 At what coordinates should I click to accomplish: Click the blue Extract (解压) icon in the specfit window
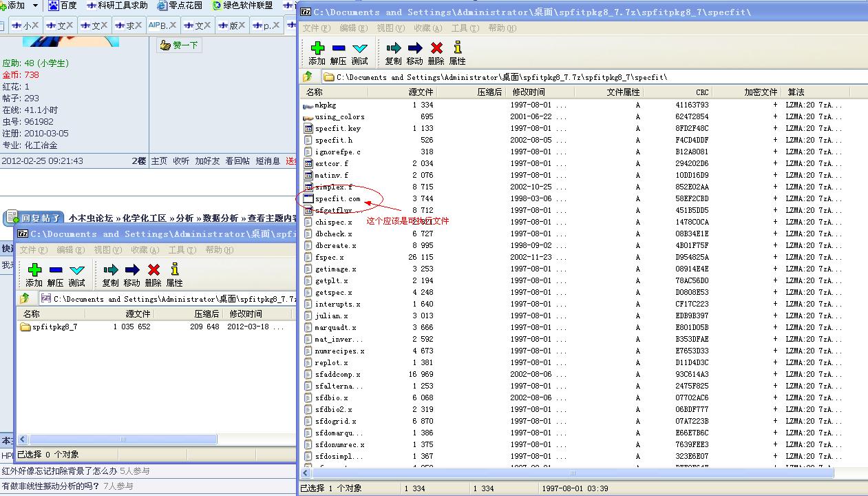click(x=338, y=48)
